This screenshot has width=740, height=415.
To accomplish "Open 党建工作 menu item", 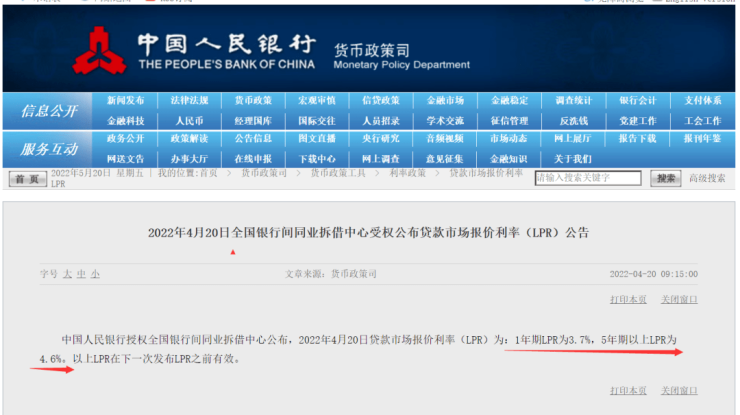I will 638,121.
